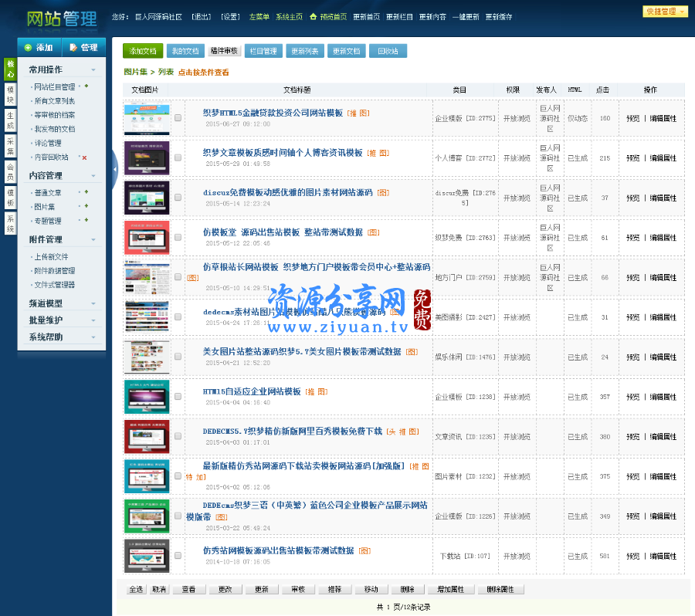Tick the checkbox for discuz免费模板 row

click(178, 198)
